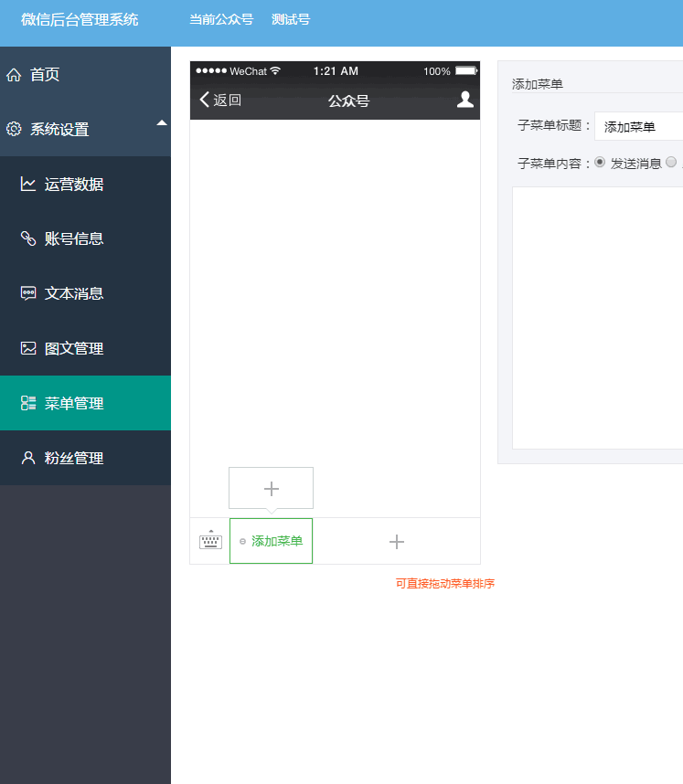Viewport: 683px width, 784px height.
Task: Click the chart icon for 运营数据
Action: [28, 185]
